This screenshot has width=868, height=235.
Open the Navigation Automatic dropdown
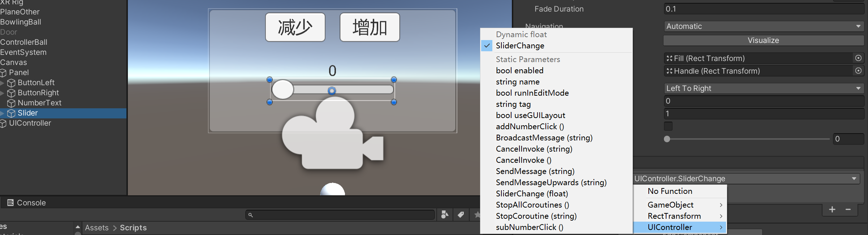click(x=763, y=26)
